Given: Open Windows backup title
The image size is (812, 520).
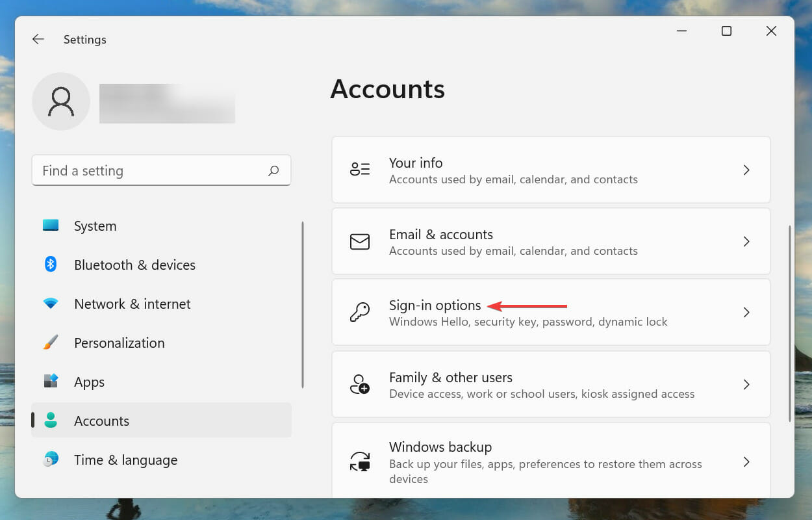Looking at the screenshot, I should pyautogui.click(x=440, y=447).
